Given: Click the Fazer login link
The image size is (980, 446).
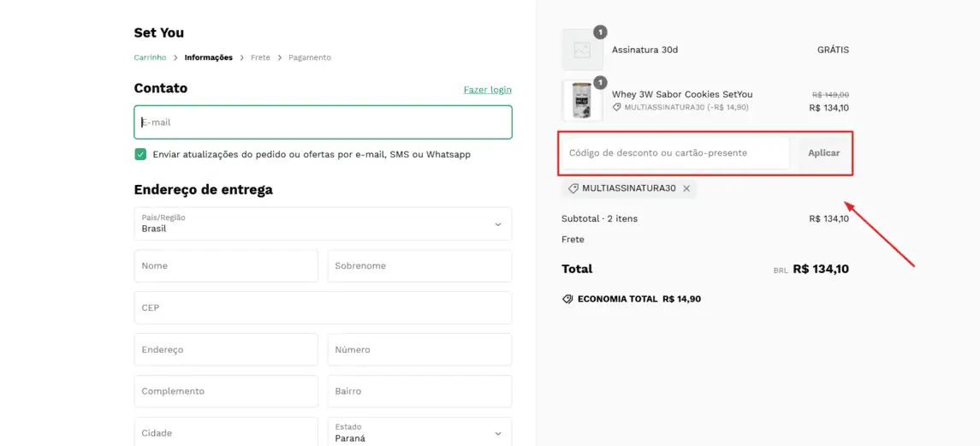Looking at the screenshot, I should click(x=488, y=89).
